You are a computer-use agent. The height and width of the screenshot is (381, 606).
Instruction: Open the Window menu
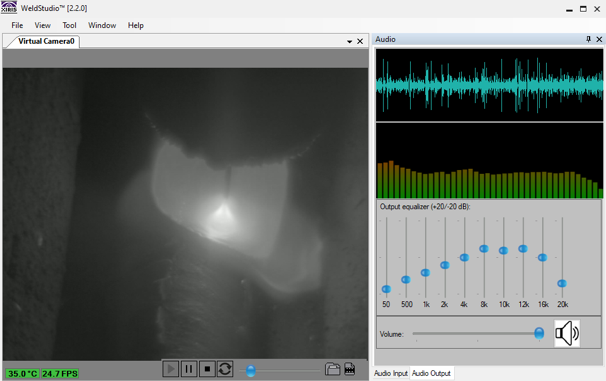[x=102, y=25]
